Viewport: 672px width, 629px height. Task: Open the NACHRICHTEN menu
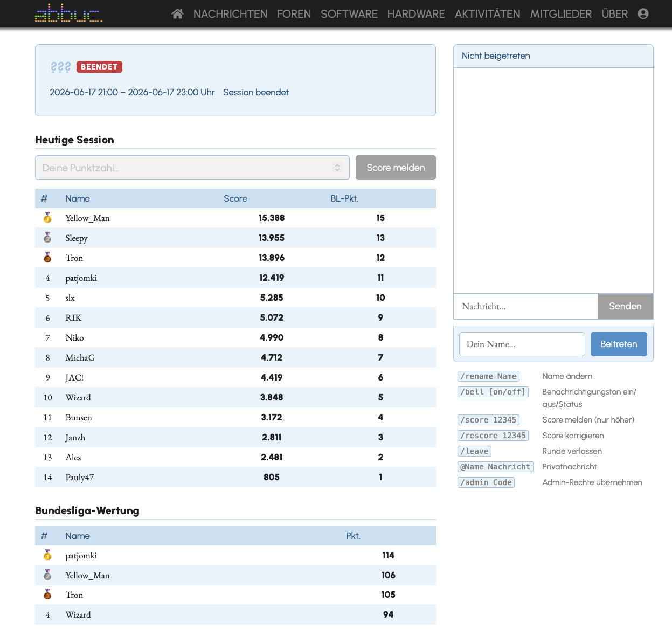coord(230,14)
